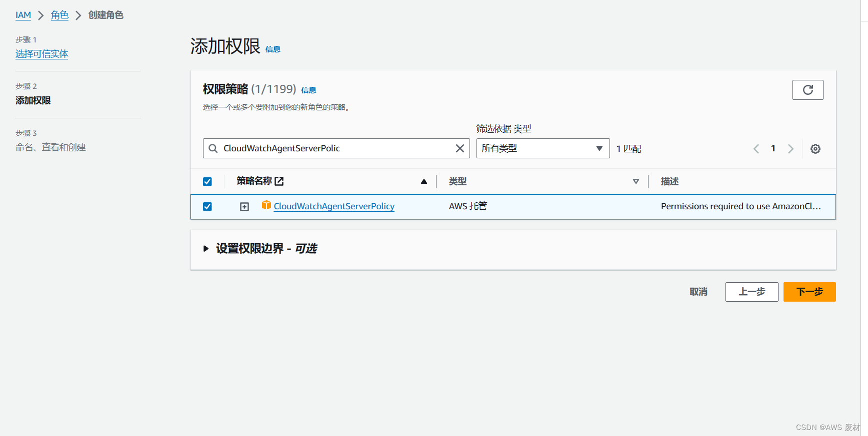This screenshot has height=436, width=868.
Task: Open the CloudWatchAgentServerPolicy policy link
Action: pos(334,206)
